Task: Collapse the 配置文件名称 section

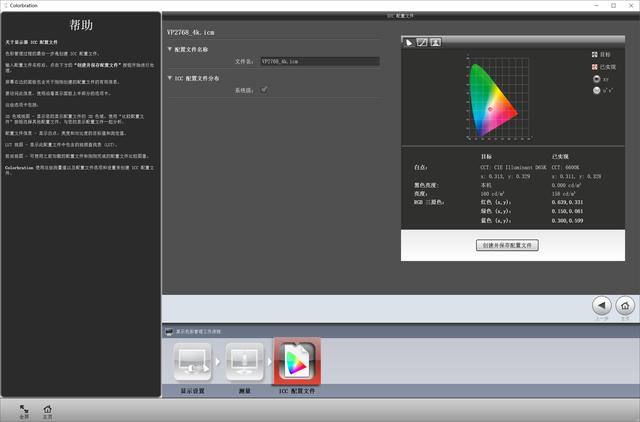Action: [169, 48]
